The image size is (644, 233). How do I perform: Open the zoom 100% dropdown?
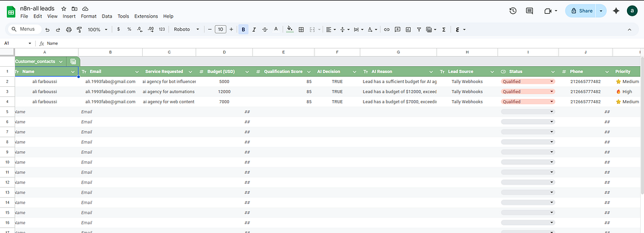tap(97, 30)
